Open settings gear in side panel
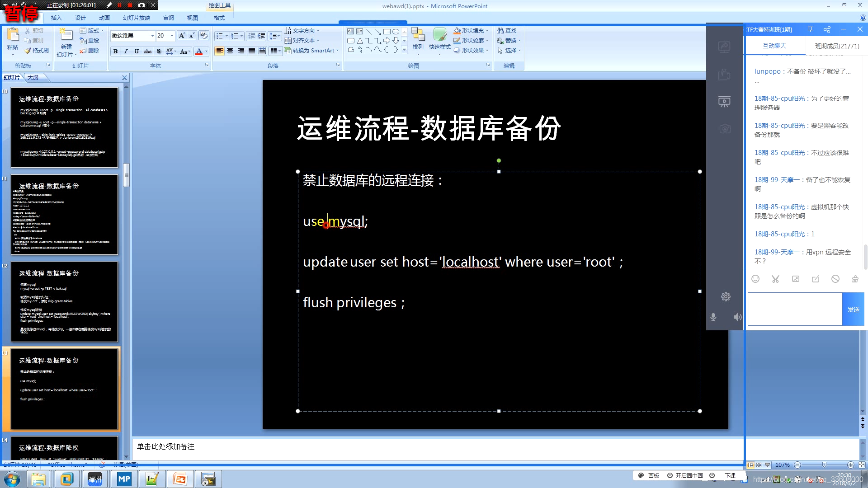The width and height of the screenshot is (868, 488). (x=726, y=297)
